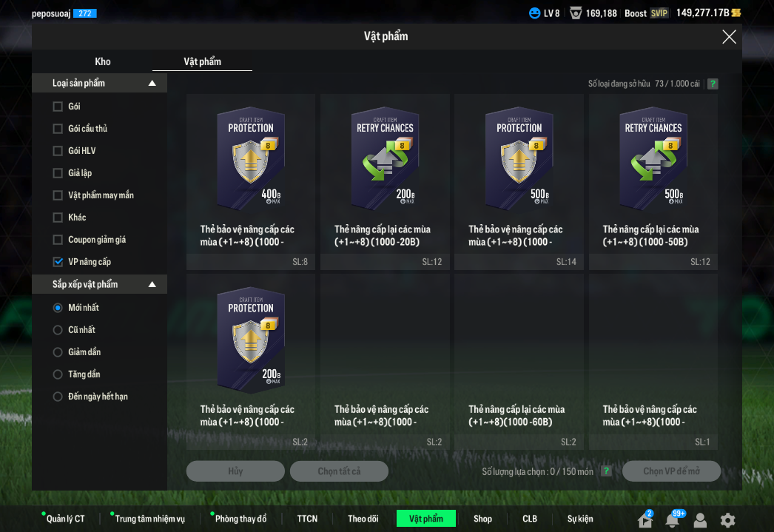Open the user profile icon

700,519
